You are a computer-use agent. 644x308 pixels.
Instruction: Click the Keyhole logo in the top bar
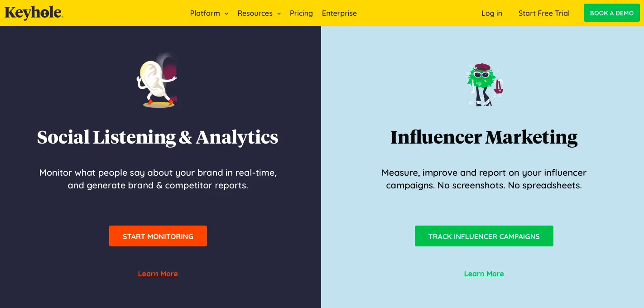coord(33,13)
